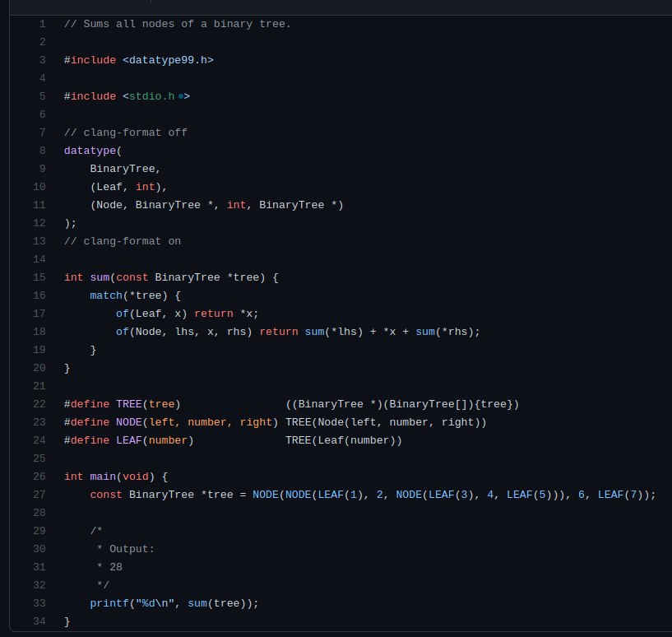Image resolution: width=672 pixels, height=637 pixels.
Task: Click LEAF(1) in tree initializer
Action: click(x=341, y=495)
